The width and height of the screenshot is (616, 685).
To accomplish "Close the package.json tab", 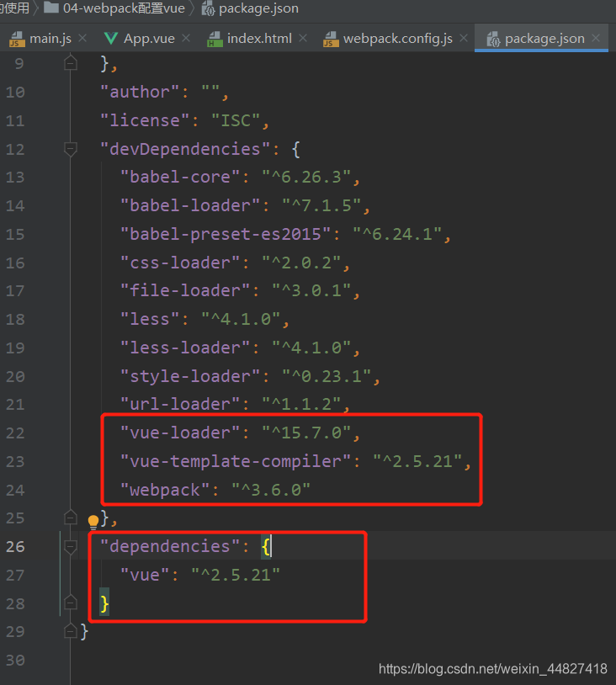I will pyautogui.click(x=596, y=39).
